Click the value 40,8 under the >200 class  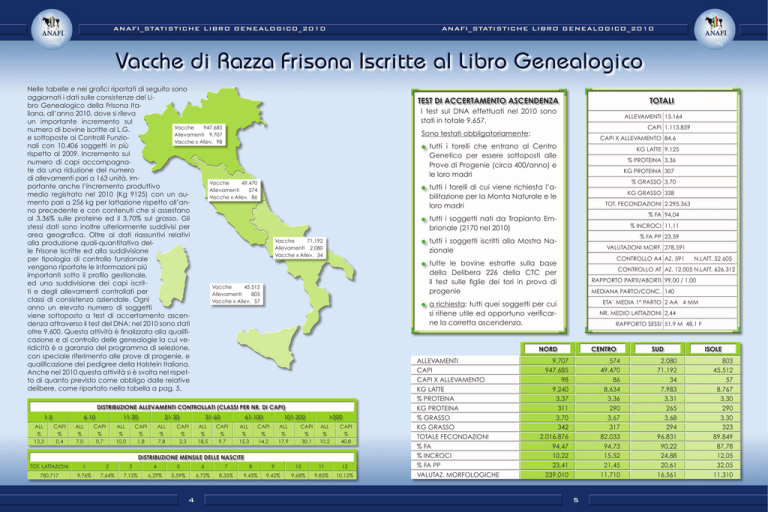tap(346, 441)
